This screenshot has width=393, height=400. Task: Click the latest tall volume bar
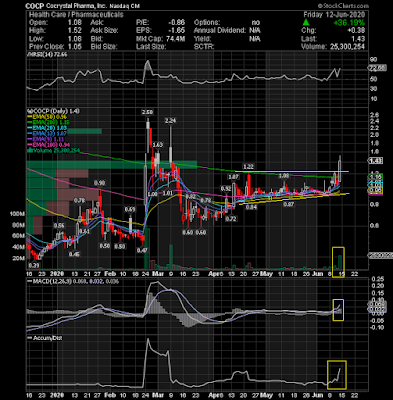click(x=340, y=262)
